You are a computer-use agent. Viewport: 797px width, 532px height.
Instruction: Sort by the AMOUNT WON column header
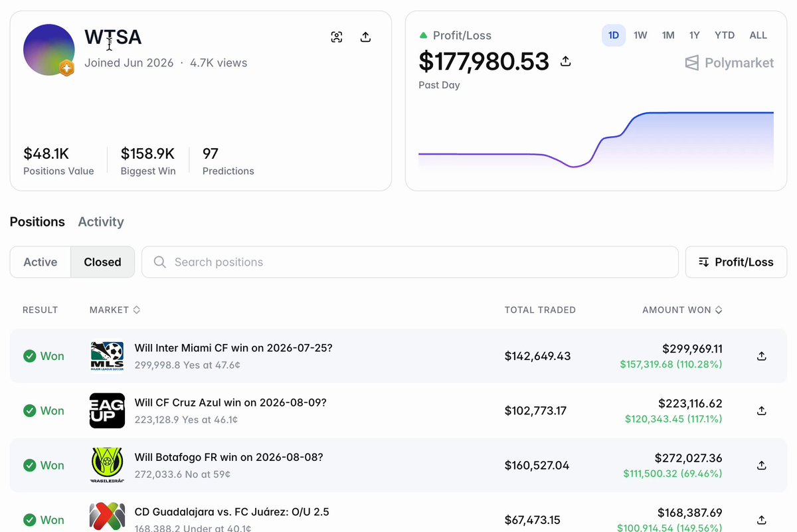tap(682, 310)
